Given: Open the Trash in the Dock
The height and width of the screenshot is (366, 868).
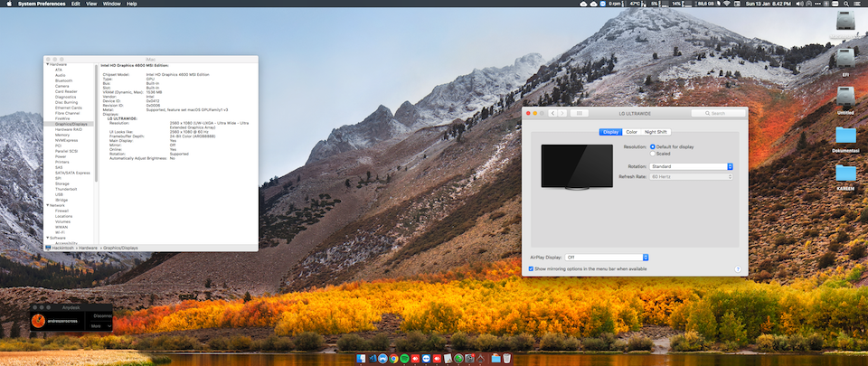Looking at the screenshot, I should tap(507, 358).
